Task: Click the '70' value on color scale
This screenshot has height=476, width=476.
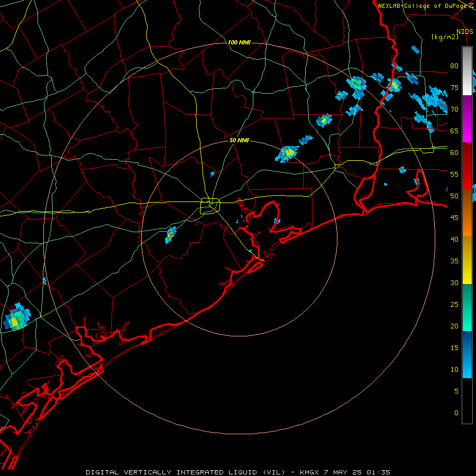Action: point(454,109)
